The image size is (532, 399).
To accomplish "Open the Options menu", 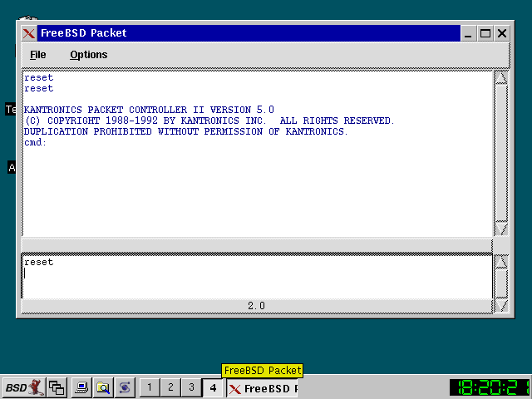I will coord(88,55).
